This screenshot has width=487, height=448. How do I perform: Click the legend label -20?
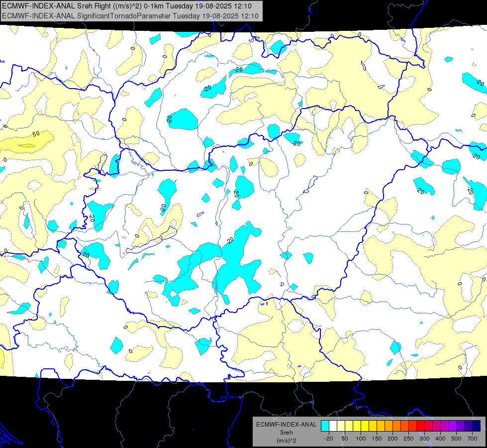pos(328,439)
